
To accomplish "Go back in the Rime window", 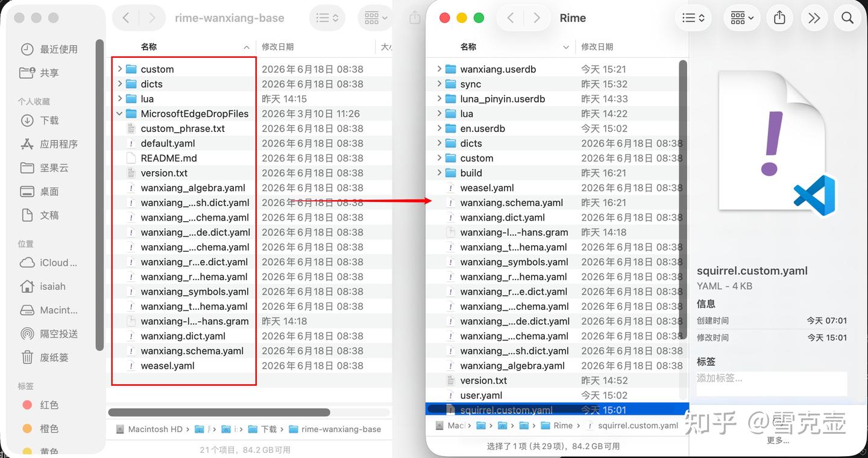I will (x=511, y=18).
